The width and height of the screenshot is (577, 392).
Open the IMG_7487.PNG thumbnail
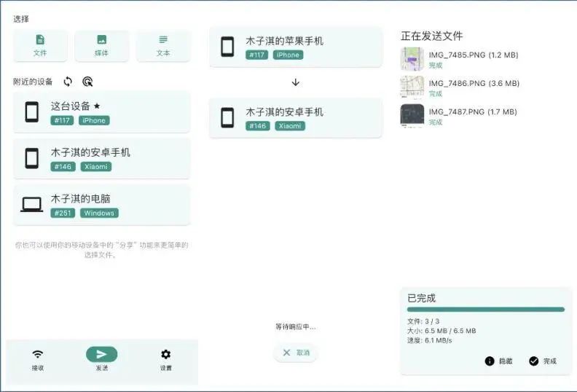(x=412, y=116)
